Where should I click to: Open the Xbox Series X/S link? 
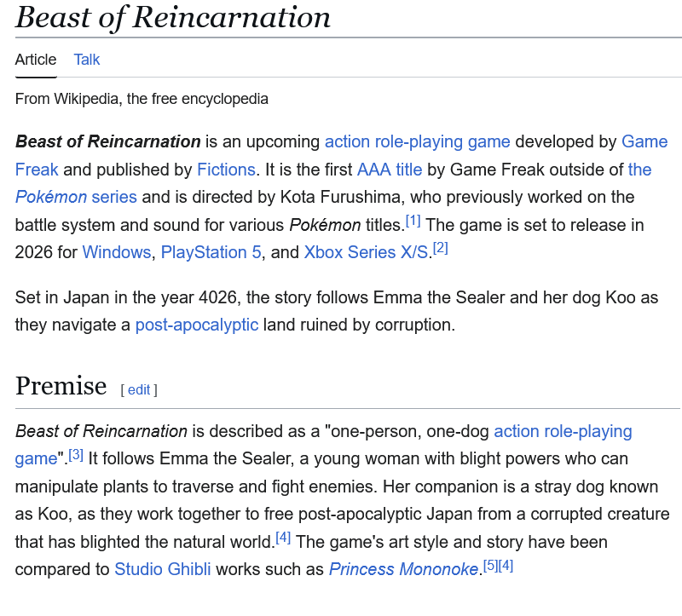point(366,252)
